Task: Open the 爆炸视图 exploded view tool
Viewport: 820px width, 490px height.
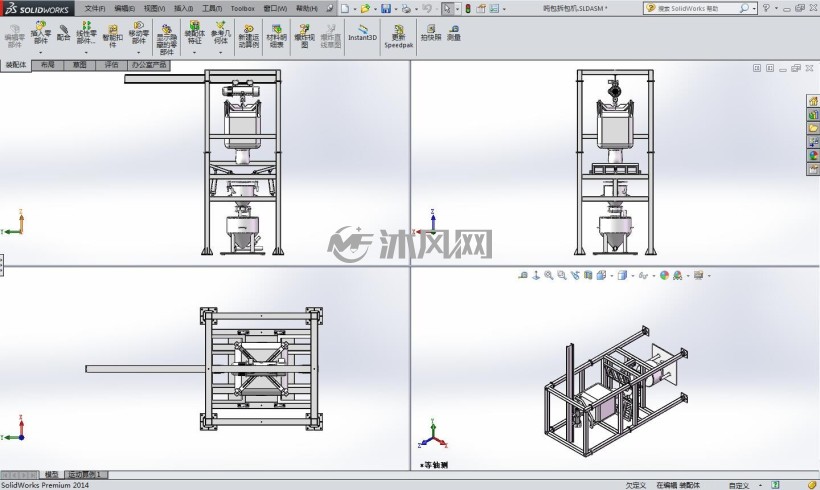Action: [304, 36]
